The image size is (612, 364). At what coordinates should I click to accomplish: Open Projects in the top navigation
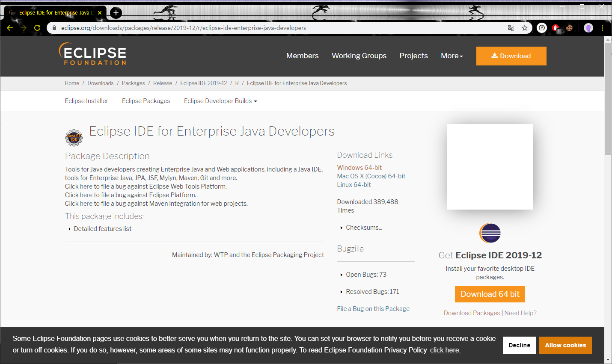(x=414, y=56)
